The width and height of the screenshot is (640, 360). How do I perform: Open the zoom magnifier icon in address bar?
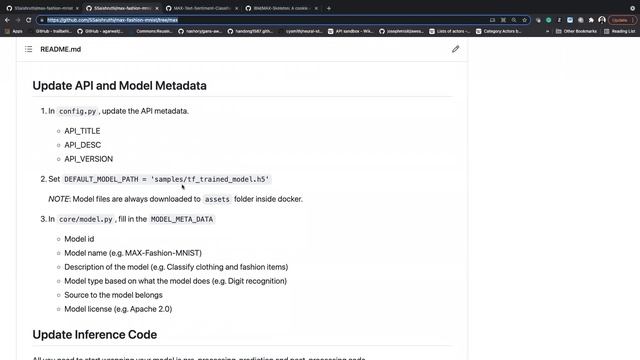tap(514, 20)
